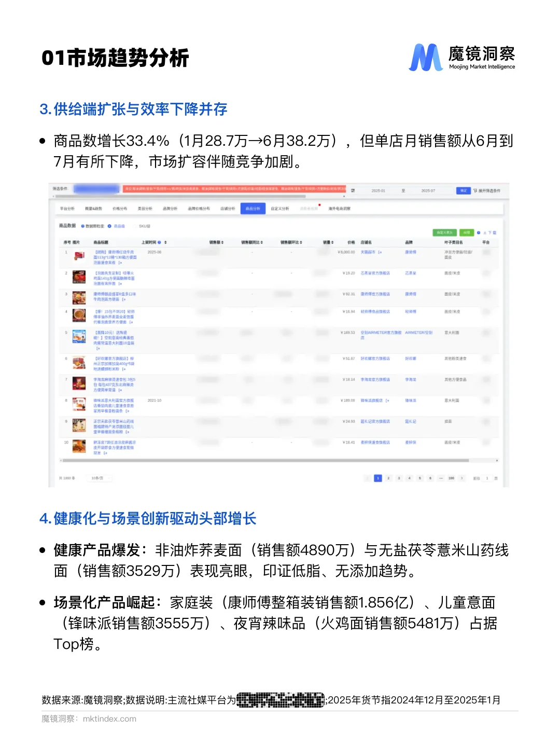Sort by the 销量 column arrows
560x747 pixels.
coord(332,242)
